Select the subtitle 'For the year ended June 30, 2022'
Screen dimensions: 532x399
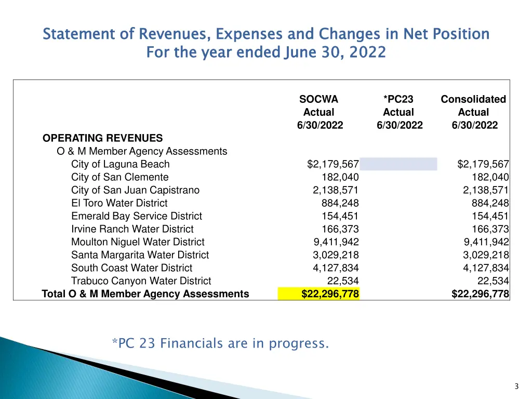266,52
